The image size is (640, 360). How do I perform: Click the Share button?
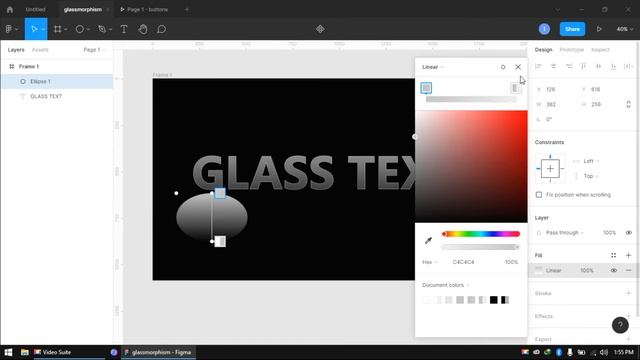[x=572, y=29]
